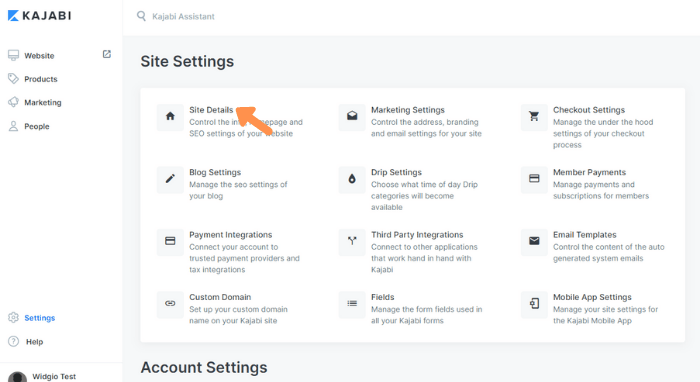
Task: Open the Blog Settings pencil icon
Action: pyautogui.click(x=170, y=179)
